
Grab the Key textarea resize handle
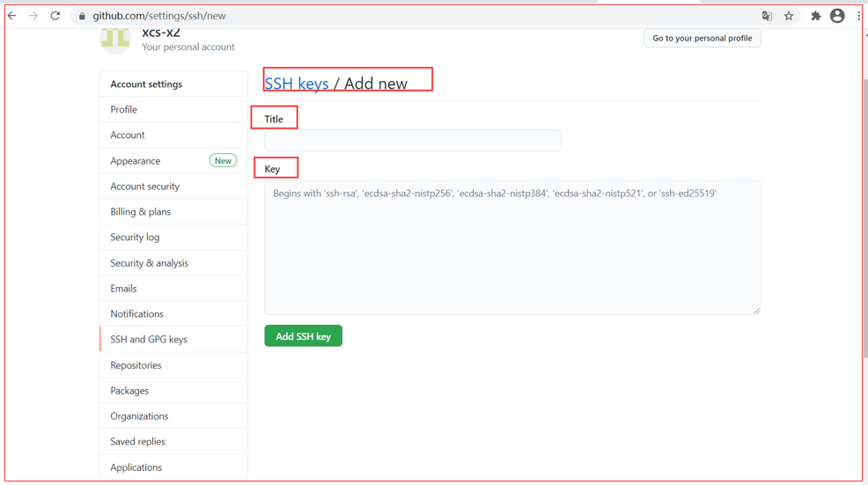(757, 311)
